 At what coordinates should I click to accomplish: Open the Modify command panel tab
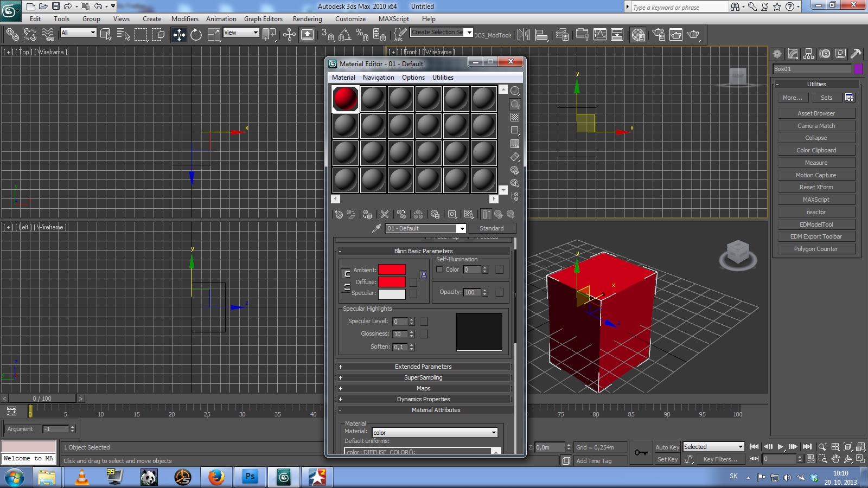[x=793, y=54]
